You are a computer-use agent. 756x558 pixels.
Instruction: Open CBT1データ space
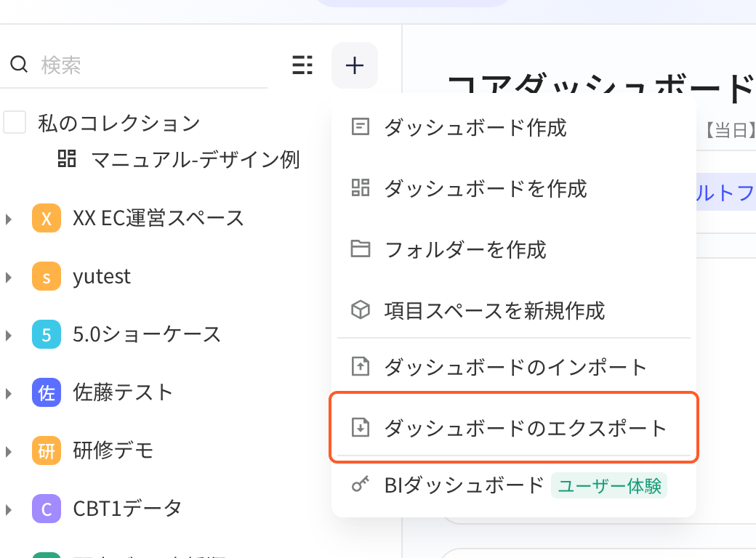click(127, 509)
